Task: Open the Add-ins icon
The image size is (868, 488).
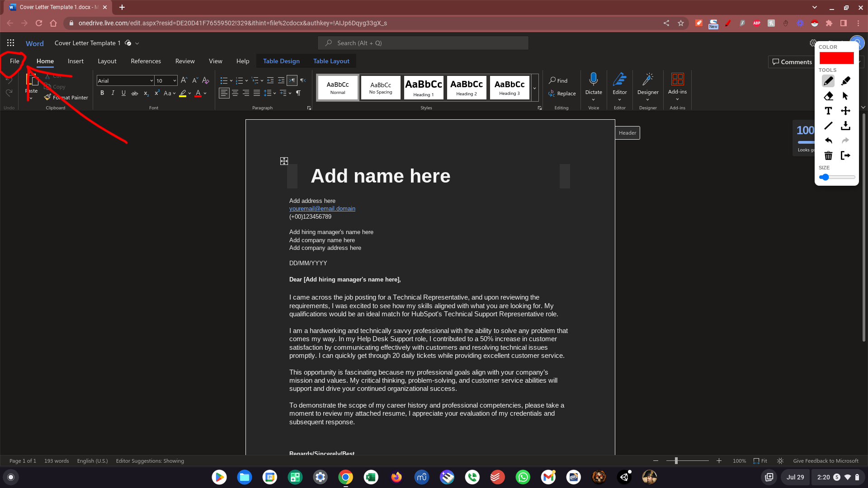Action: pyautogui.click(x=677, y=80)
